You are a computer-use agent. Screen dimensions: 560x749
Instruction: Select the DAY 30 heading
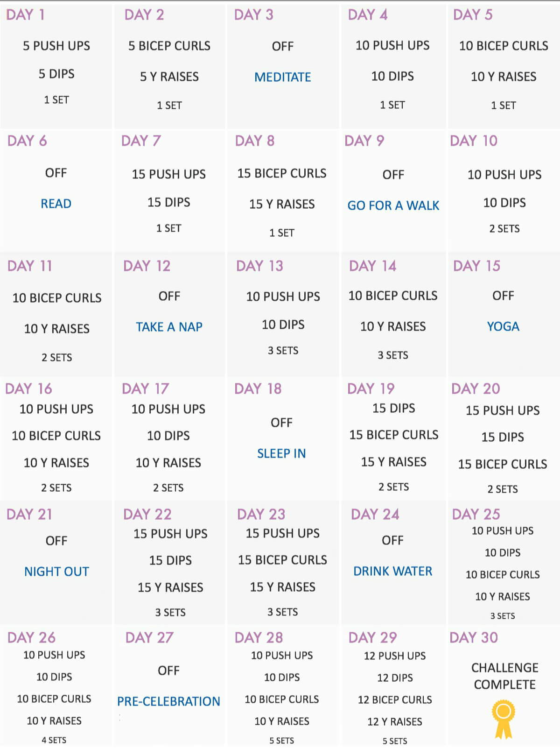coord(474,638)
